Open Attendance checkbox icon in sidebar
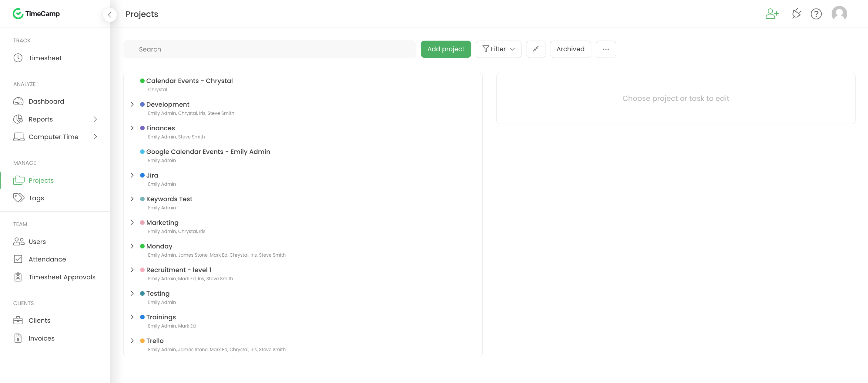The width and height of the screenshot is (868, 383). point(18,259)
